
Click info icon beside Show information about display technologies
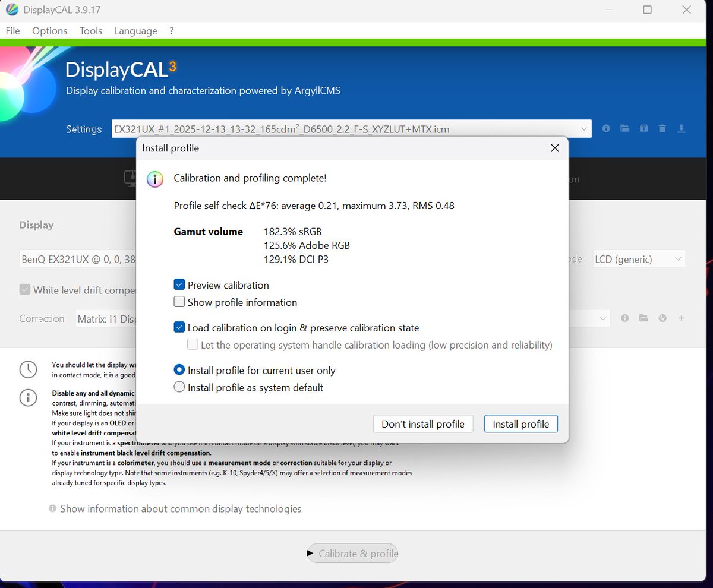point(52,509)
